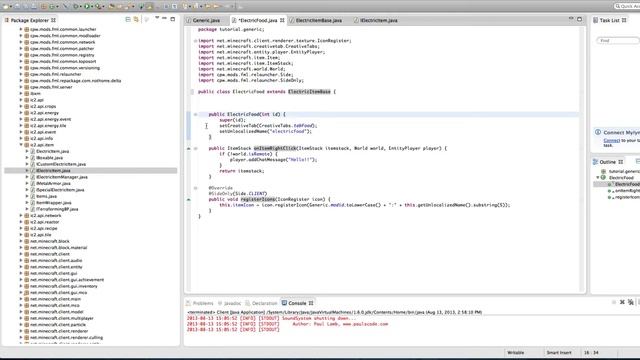Click cursor position 16 : 34 in status bar
Screen dimensions: 640x360
pyautogui.click(x=591, y=353)
